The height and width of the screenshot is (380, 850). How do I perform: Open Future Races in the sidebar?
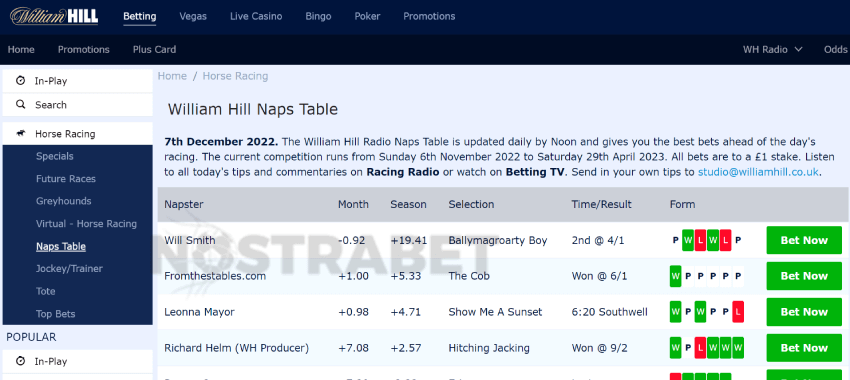pyautogui.click(x=66, y=179)
